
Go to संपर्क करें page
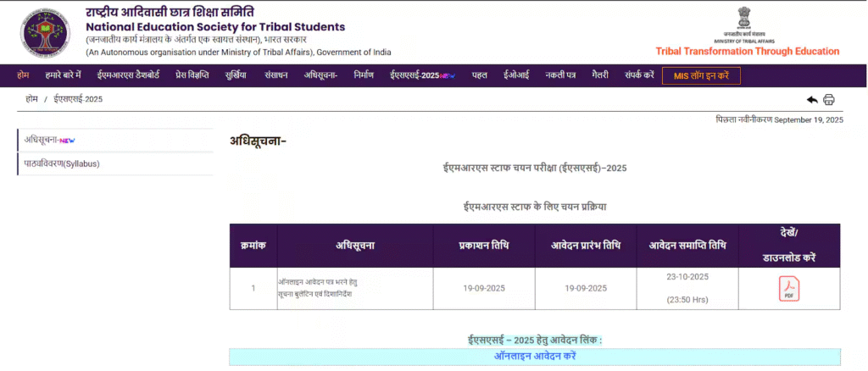click(639, 75)
